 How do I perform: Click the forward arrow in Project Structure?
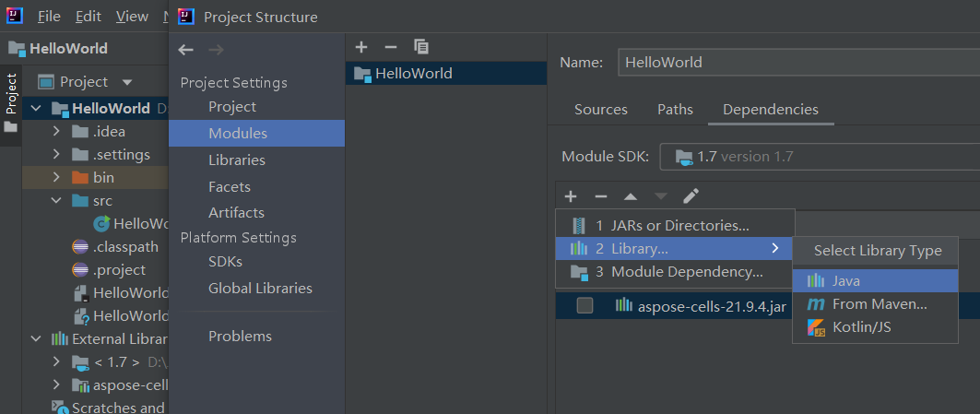pos(216,50)
